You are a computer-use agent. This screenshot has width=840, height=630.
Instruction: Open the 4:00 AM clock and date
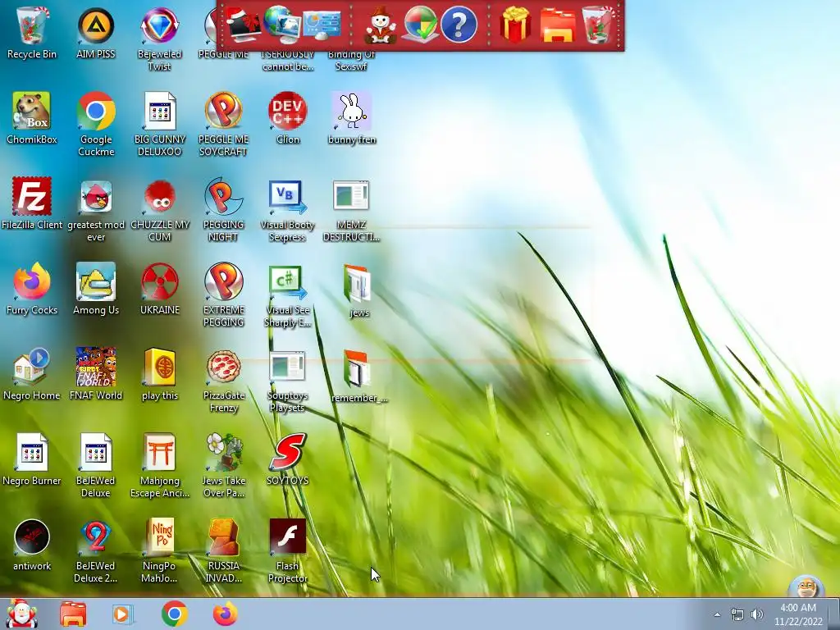pos(797,614)
